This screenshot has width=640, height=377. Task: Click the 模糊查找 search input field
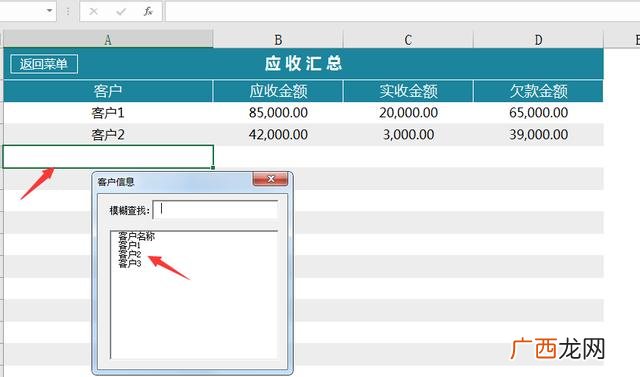(216, 210)
